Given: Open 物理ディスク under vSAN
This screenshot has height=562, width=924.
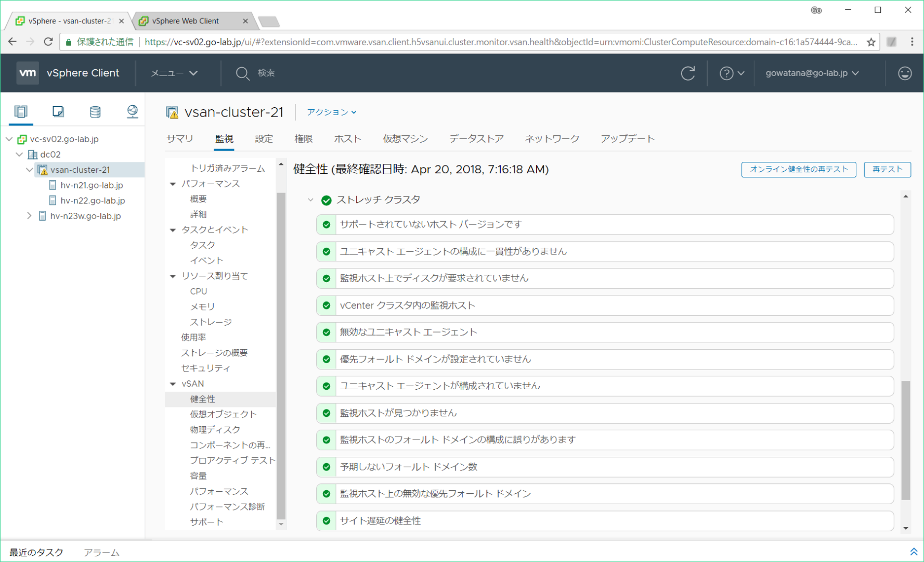Looking at the screenshot, I should (x=215, y=430).
